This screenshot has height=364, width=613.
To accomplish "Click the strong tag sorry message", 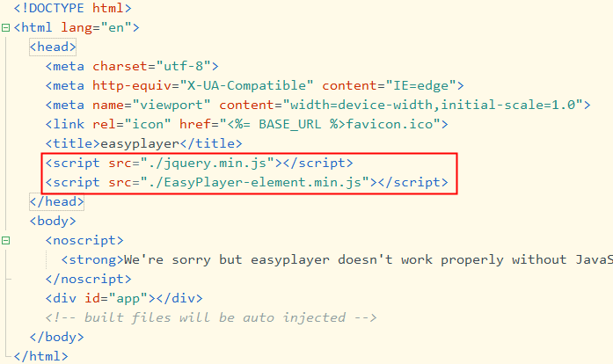I will tap(337, 259).
